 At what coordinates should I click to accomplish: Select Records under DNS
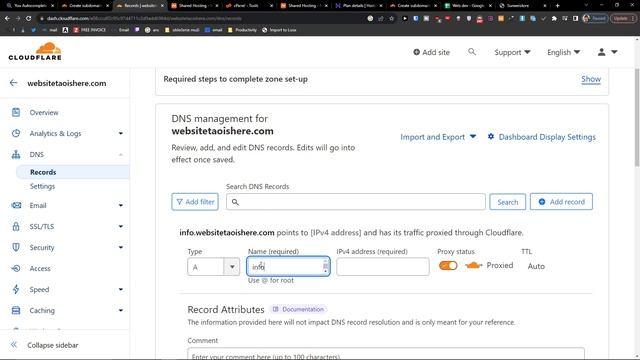pos(43,172)
